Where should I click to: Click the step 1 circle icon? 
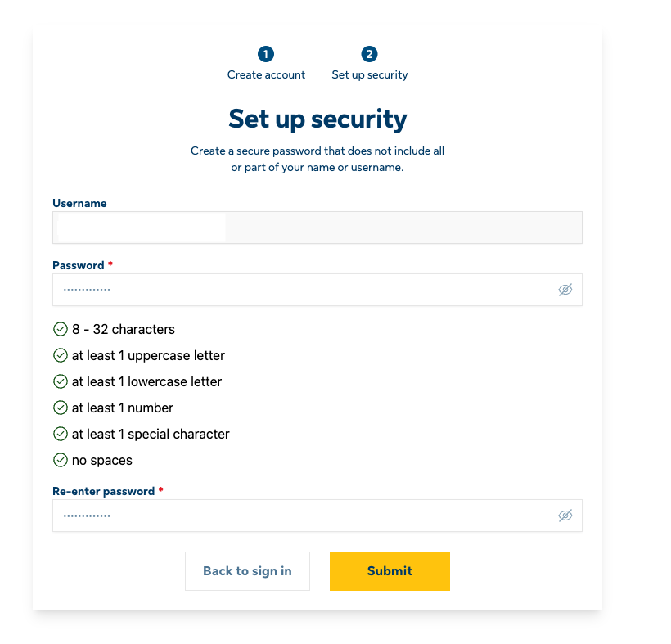tap(266, 55)
